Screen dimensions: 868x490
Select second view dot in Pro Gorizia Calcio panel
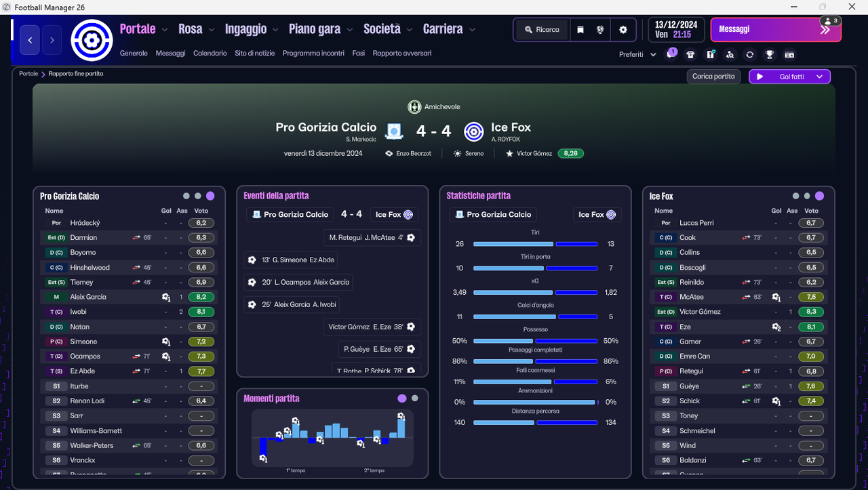point(197,196)
